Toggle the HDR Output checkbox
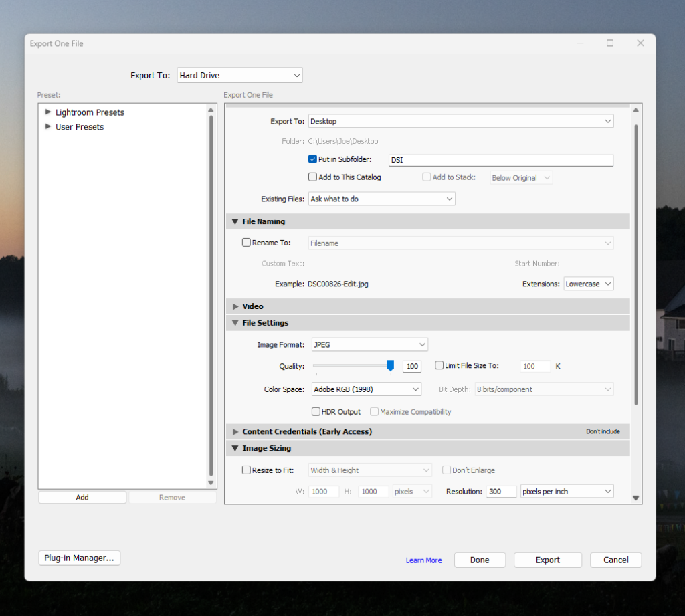This screenshot has width=685, height=616. pyautogui.click(x=316, y=412)
